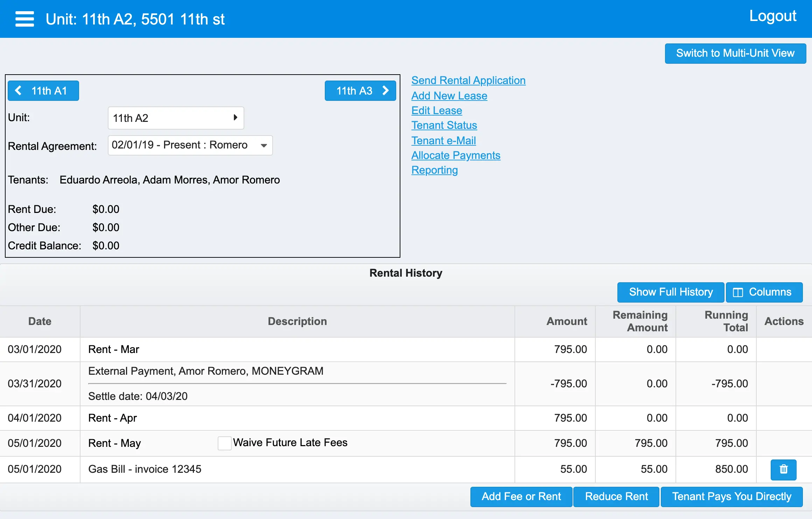Navigate to unit 11th A1
The image size is (812, 519).
coord(43,90)
